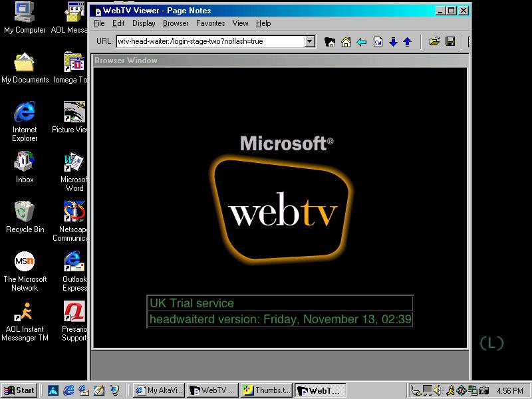Select the Outlook Express desktop shortcut
The height and width of the screenshot is (399, 532).
74,271
